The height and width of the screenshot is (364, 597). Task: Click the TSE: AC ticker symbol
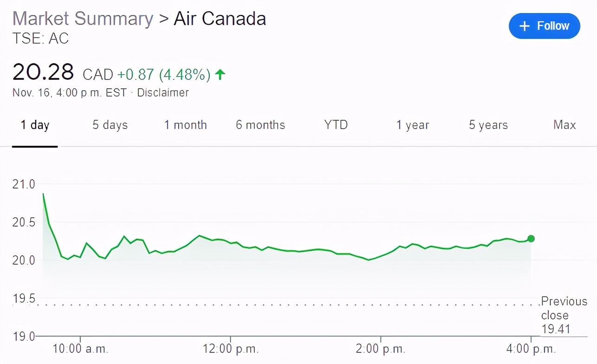pos(41,39)
